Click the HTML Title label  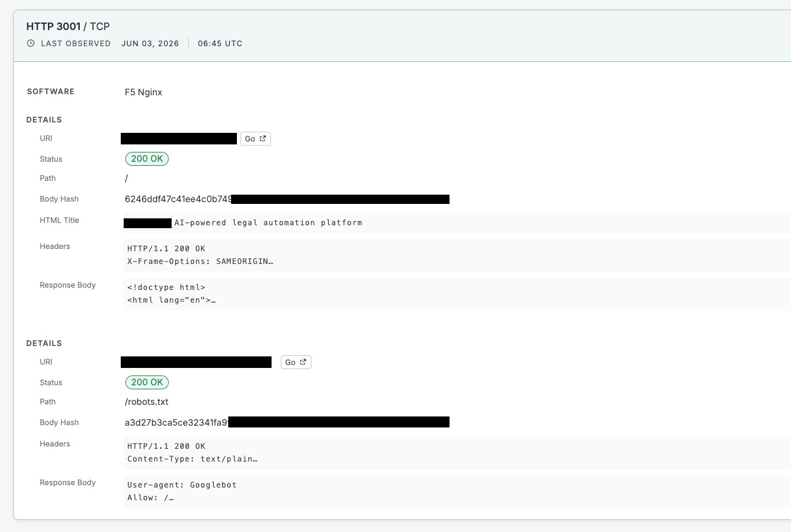pyautogui.click(x=60, y=220)
